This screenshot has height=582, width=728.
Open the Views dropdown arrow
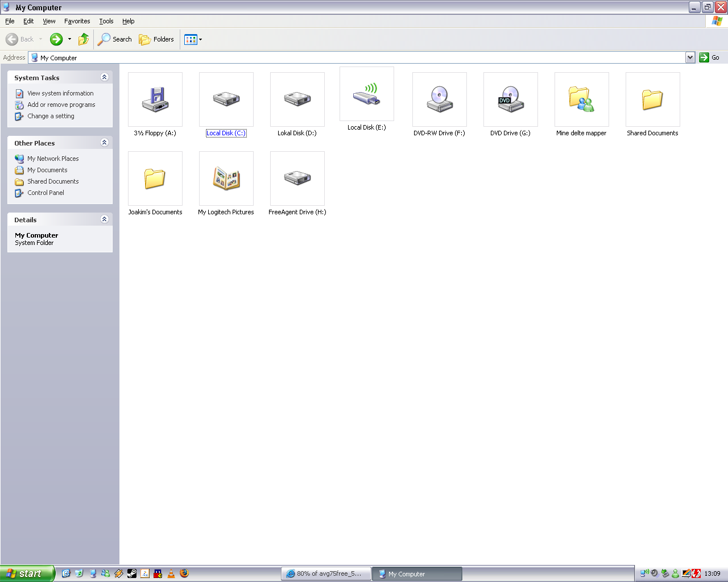201,40
